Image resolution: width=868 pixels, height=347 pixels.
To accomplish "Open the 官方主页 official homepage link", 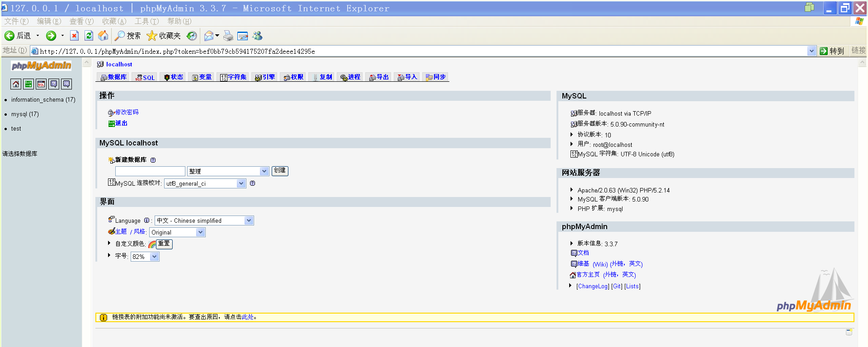I will tap(588, 275).
